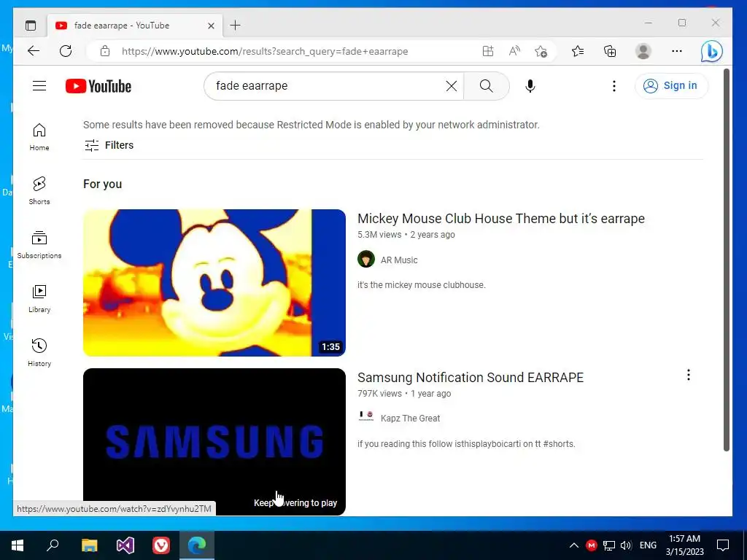Open more options for the Samsung video
The width and height of the screenshot is (747, 560).
689,375
